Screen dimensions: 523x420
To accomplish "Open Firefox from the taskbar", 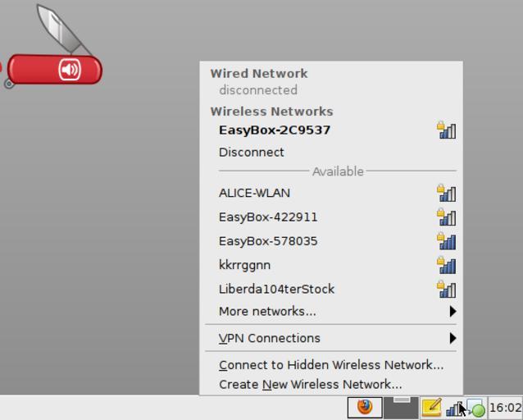I will tap(365, 407).
